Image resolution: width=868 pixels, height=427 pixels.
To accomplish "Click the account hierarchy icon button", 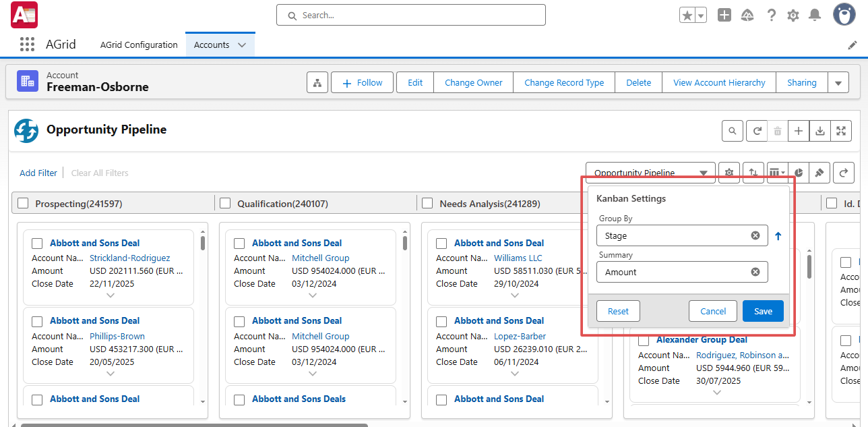I will pos(317,83).
